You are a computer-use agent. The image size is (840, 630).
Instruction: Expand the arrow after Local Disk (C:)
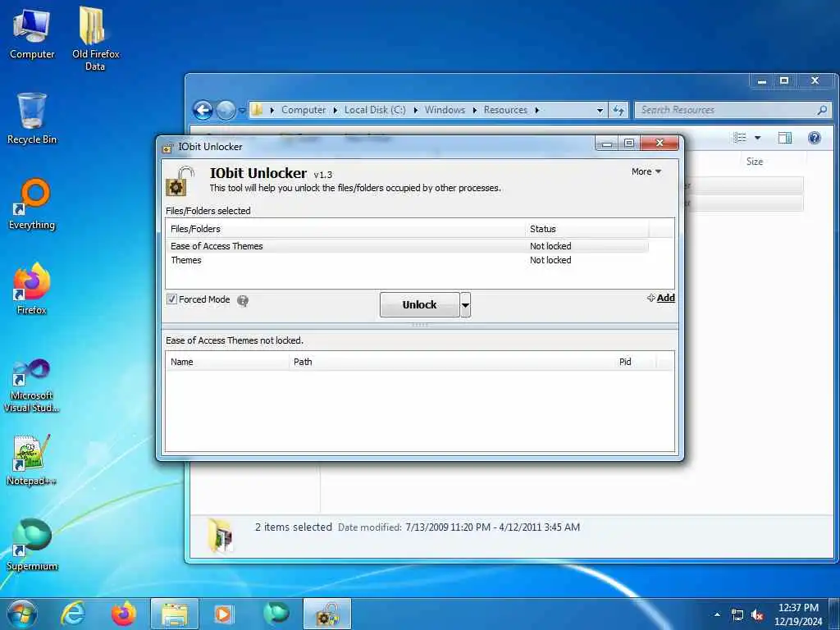416,111
